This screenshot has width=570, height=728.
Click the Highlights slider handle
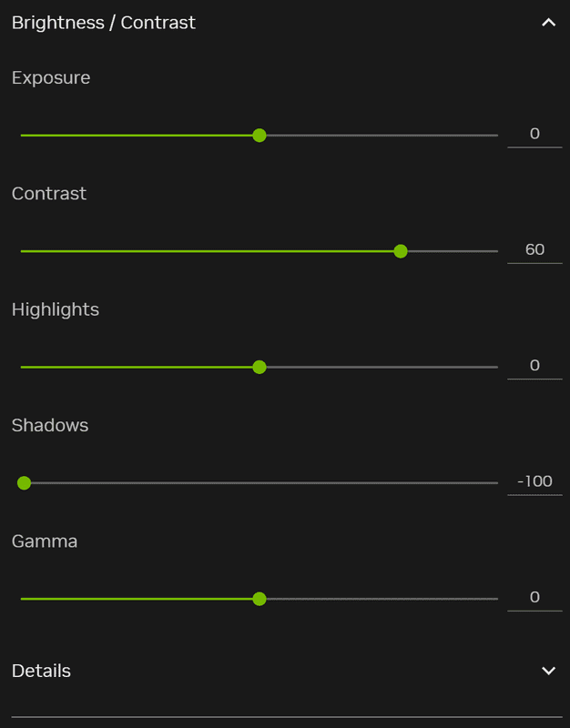[260, 367]
